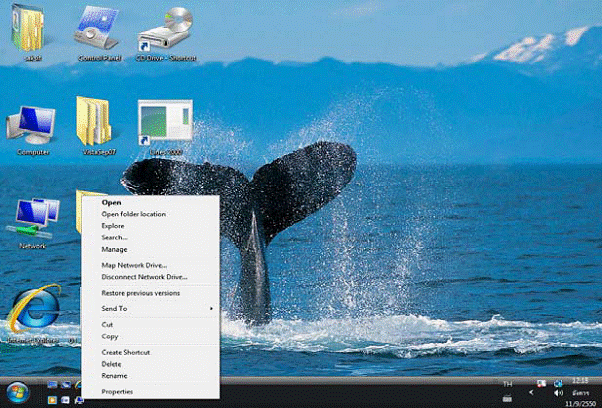Screen dimensions: 602x408
Task: Select Disconnect Network Drive...
Action: tap(150, 277)
